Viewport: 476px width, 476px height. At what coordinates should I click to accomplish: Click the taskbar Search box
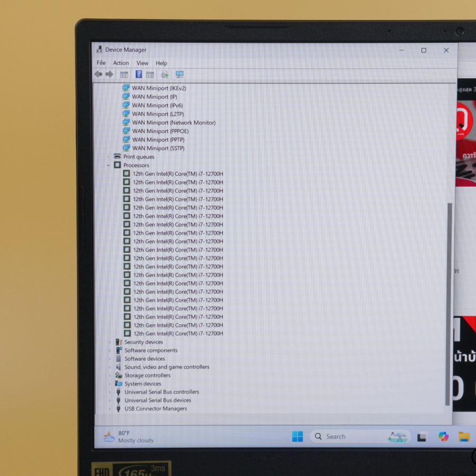click(x=360, y=436)
